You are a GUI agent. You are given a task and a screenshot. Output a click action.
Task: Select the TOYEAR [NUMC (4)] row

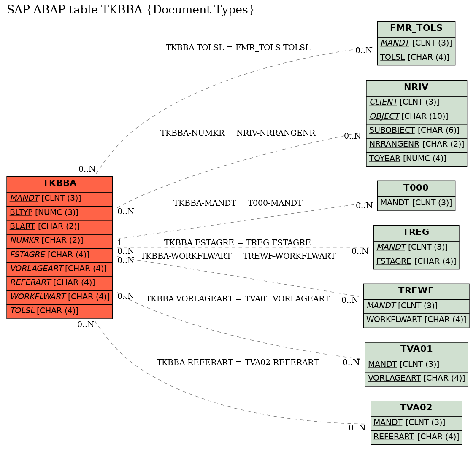(416, 159)
